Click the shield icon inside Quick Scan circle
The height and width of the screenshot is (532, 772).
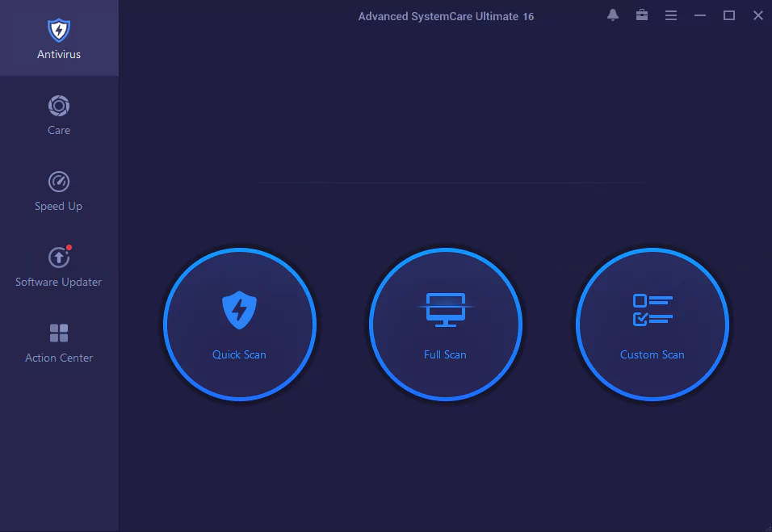(x=239, y=308)
